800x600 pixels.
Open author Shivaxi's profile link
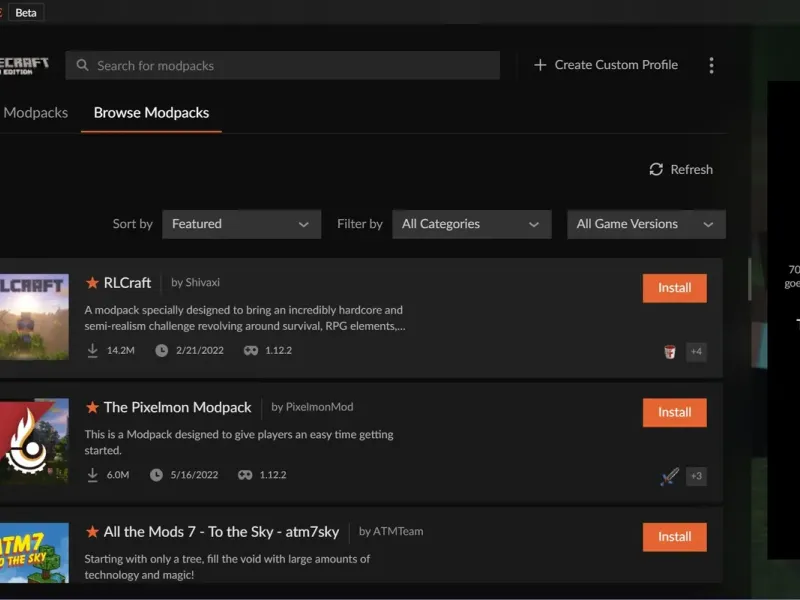click(x=203, y=283)
